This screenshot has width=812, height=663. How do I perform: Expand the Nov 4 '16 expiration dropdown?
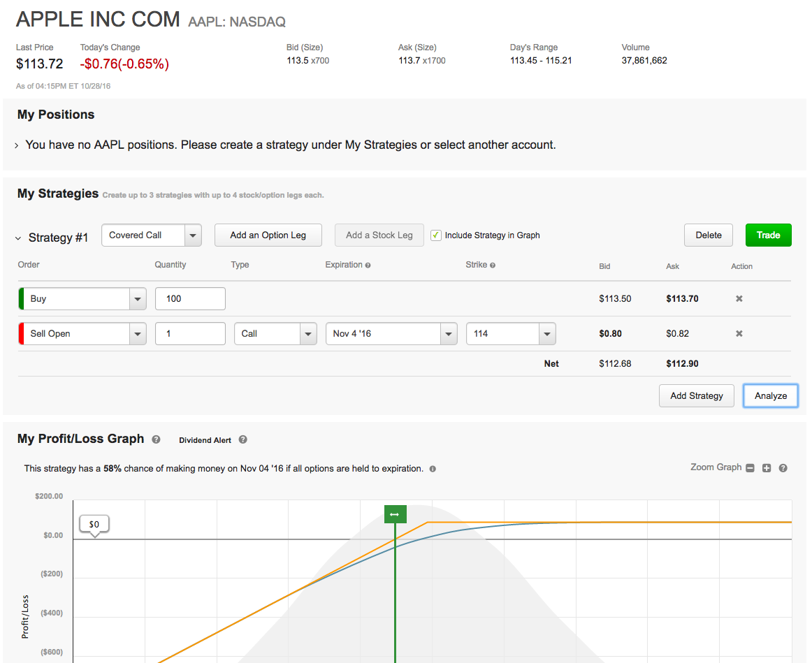click(x=449, y=334)
